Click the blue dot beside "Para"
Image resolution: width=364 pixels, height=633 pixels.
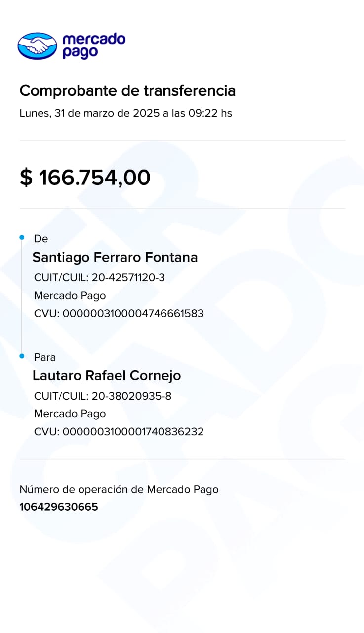(x=22, y=356)
